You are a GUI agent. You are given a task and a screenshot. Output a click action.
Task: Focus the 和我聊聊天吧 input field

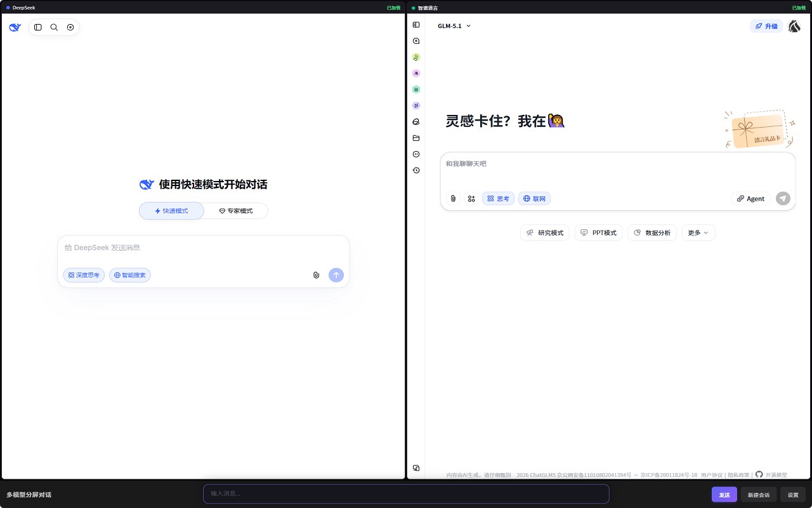click(618, 164)
